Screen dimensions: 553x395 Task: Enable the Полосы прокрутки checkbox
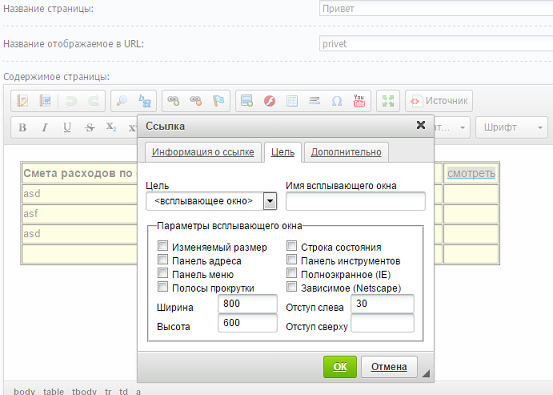click(x=162, y=286)
